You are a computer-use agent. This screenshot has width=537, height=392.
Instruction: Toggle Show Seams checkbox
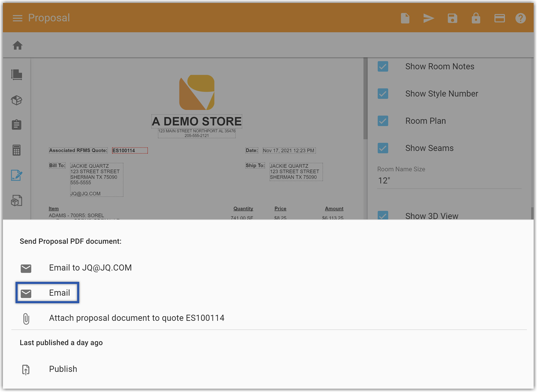click(383, 148)
